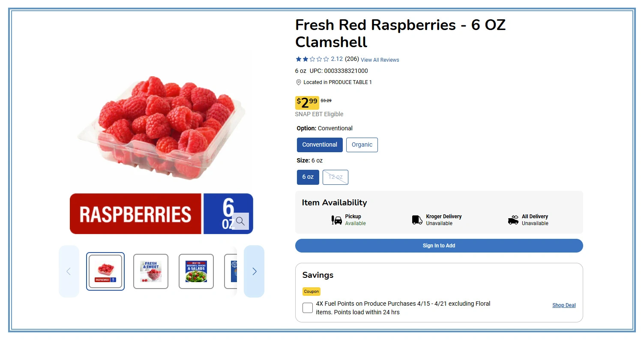Click the location pin icon near PRODUCE TABLE 1

298,82
